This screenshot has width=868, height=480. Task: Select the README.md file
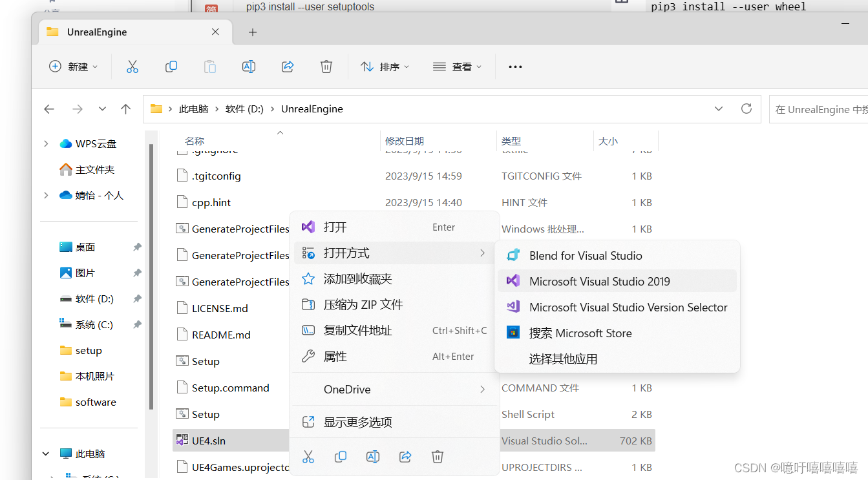tap(221, 335)
